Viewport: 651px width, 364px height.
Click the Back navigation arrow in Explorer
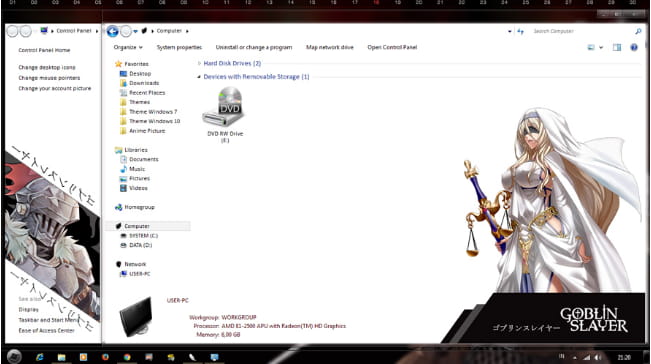(x=113, y=31)
